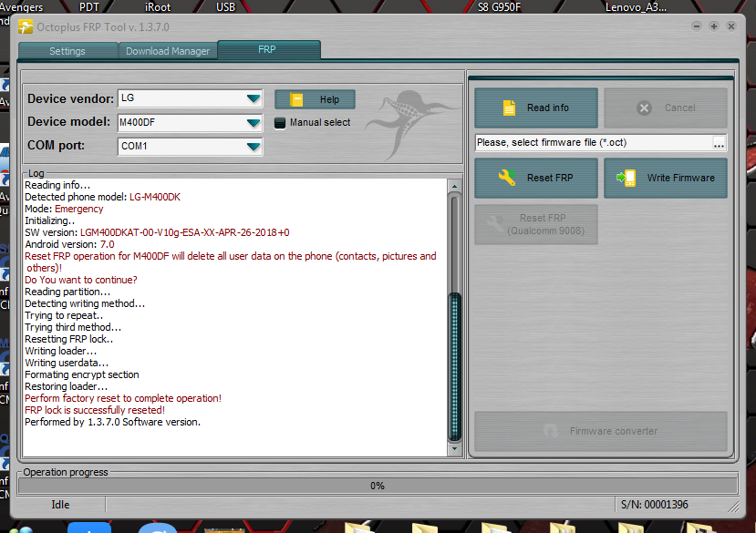This screenshot has width=756, height=533.
Task: Click the Lenovo_A3... desktop label
Action: [636, 6]
